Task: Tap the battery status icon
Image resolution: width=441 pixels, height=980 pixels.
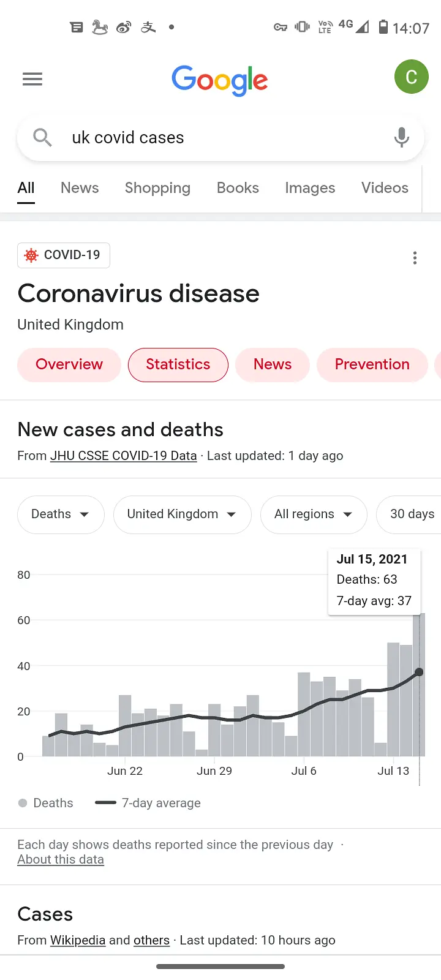Action: [383, 27]
